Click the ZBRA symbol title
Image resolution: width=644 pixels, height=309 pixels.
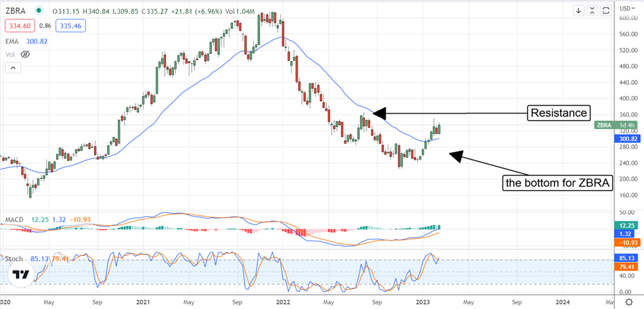click(15, 10)
